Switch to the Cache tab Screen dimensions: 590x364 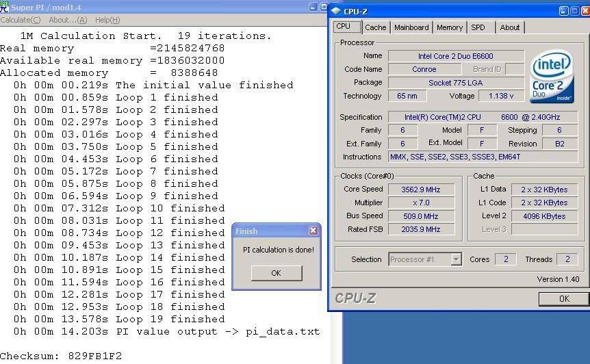pos(376,27)
